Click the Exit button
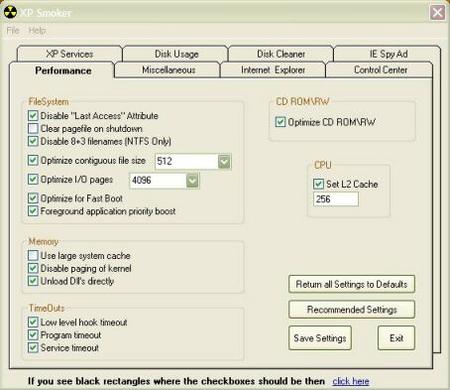Screen dimensions: 450x390 [x=396, y=338]
